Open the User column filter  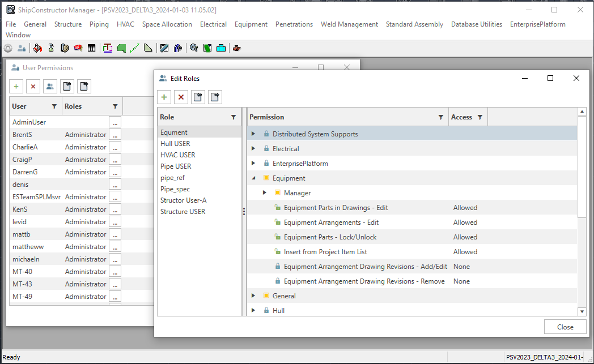(54, 106)
